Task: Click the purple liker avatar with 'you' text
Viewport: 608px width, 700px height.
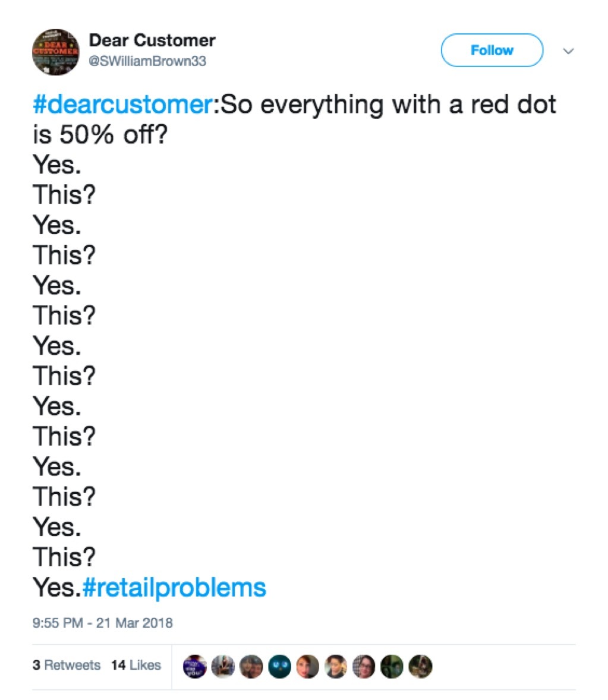Action: point(194,666)
